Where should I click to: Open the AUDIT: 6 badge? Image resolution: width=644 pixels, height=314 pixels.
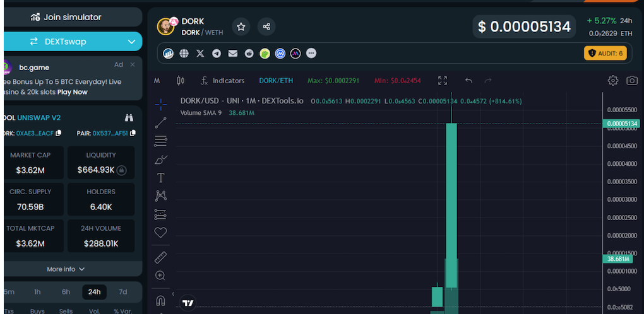click(x=605, y=54)
